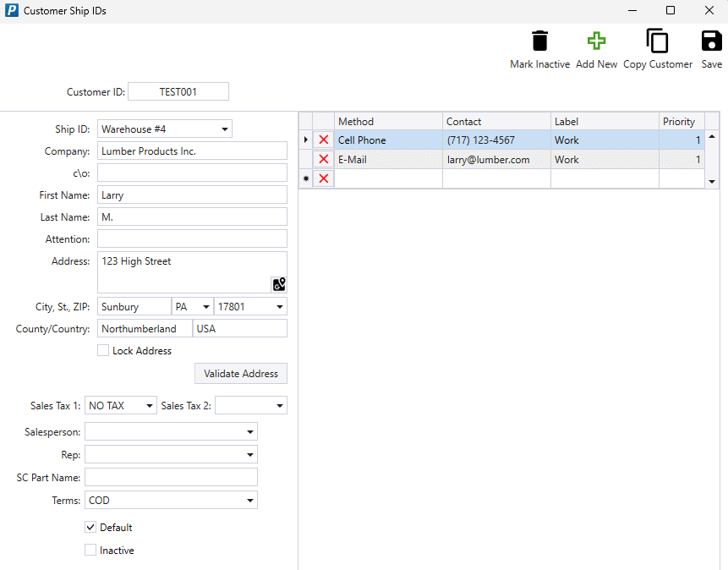This screenshot has height=570, width=728.
Task: Click the map pin icon in Address field
Action: [279, 283]
